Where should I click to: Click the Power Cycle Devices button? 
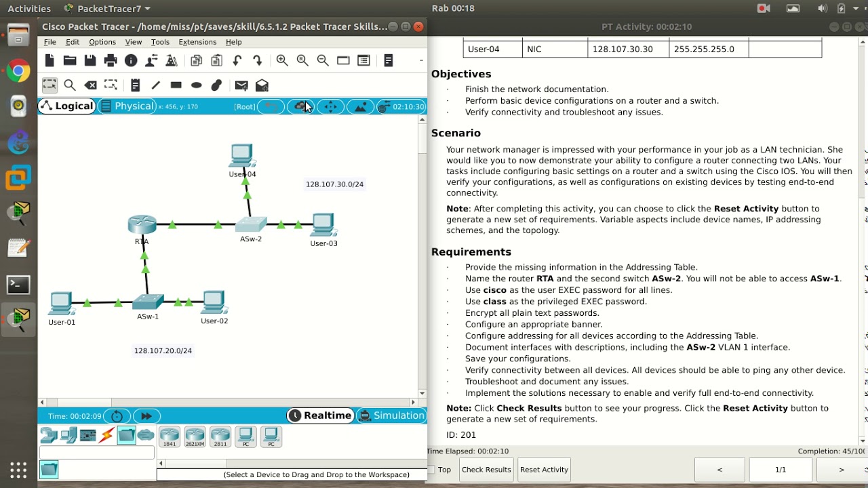(117, 416)
